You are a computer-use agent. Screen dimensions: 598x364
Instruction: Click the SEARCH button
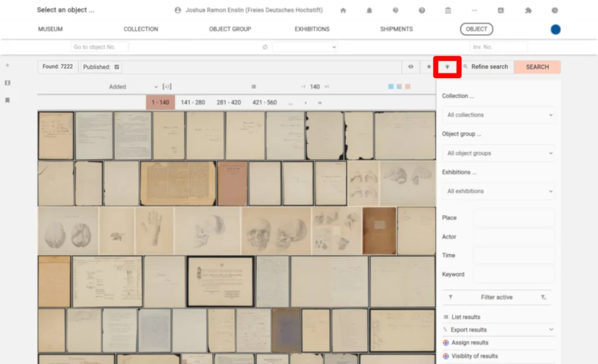click(537, 67)
